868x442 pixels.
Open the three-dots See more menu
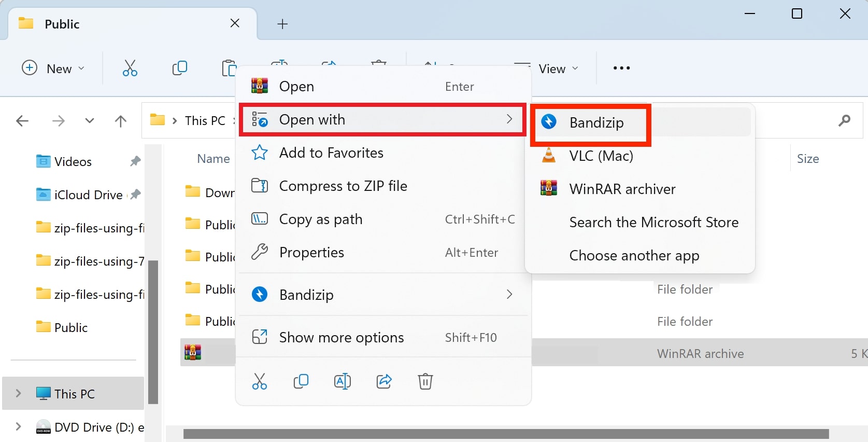point(621,68)
